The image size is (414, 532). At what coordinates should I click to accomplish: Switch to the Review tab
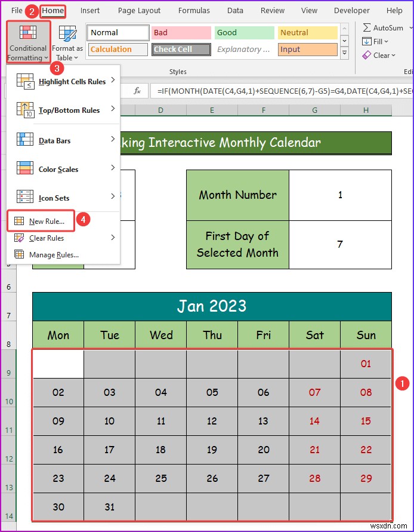pyautogui.click(x=272, y=11)
